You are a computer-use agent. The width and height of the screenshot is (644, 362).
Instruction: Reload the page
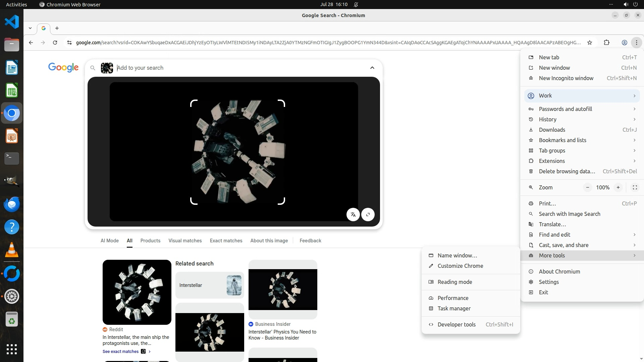(x=55, y=43)
